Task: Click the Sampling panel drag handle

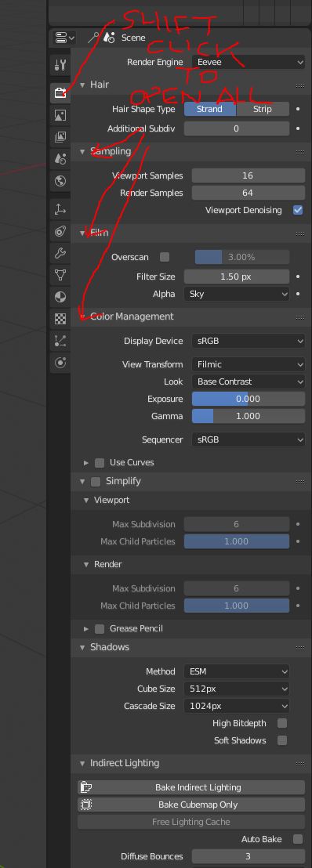Action: click(x=299, y=152)
